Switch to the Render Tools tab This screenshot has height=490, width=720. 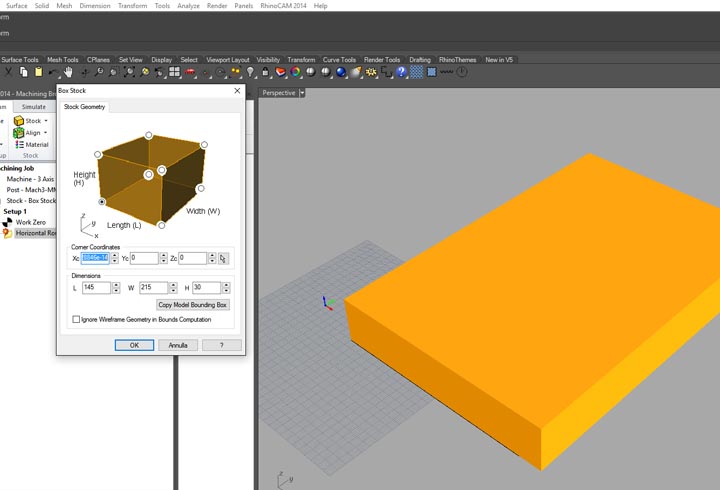coord(382,60)
